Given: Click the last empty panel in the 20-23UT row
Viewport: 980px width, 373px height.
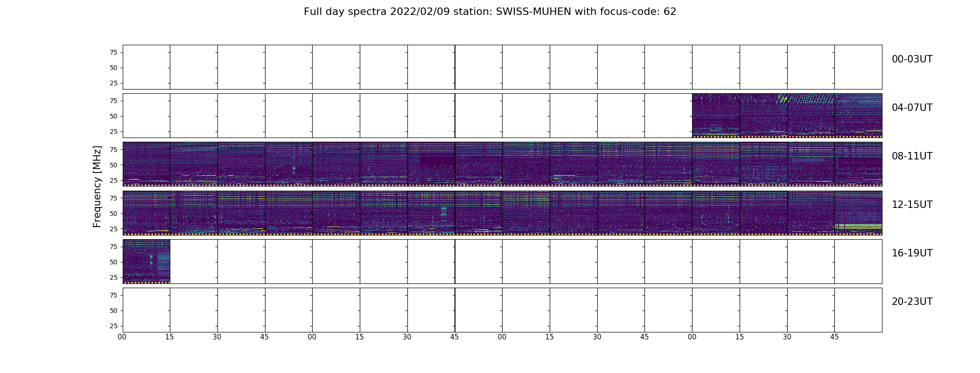Looking at the screenshot, I should [858, 310].
